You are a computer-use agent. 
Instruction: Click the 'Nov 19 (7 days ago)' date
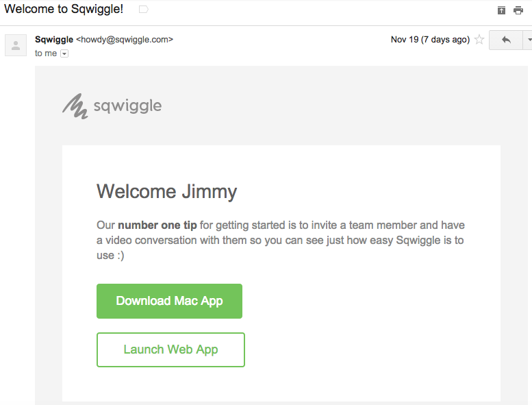point(430,40)
